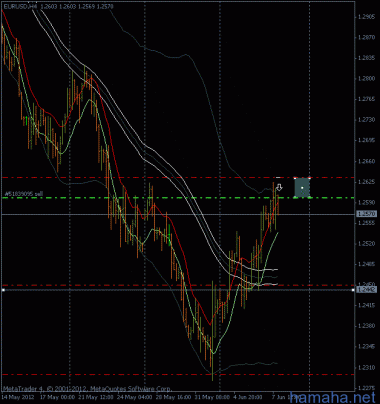Click the '4 Jun 20:00' time label
This screenshot has width=380, height=404.
pos(248,397)
